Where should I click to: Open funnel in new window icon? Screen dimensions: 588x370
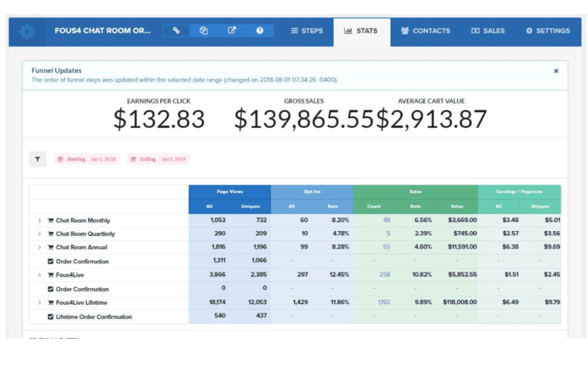[232, 30]
